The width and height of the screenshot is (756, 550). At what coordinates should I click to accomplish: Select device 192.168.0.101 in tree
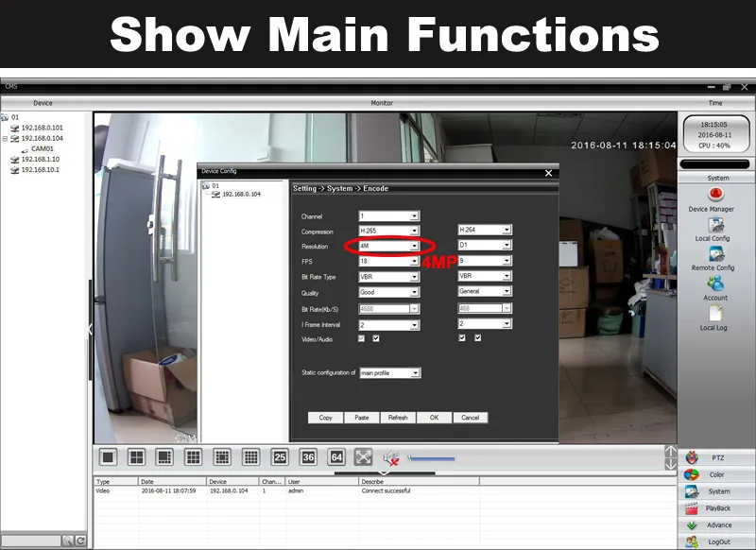[42, 128]
